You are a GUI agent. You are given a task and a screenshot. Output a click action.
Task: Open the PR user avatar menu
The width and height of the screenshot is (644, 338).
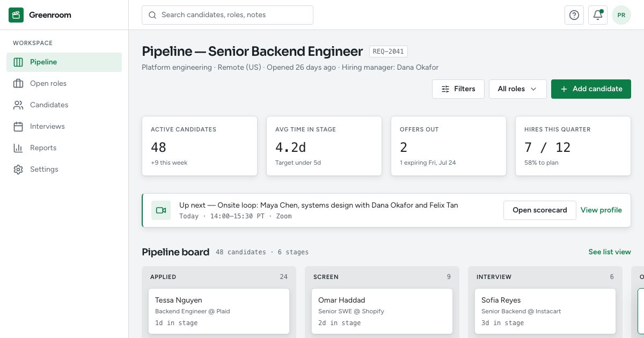click(621, 15)
